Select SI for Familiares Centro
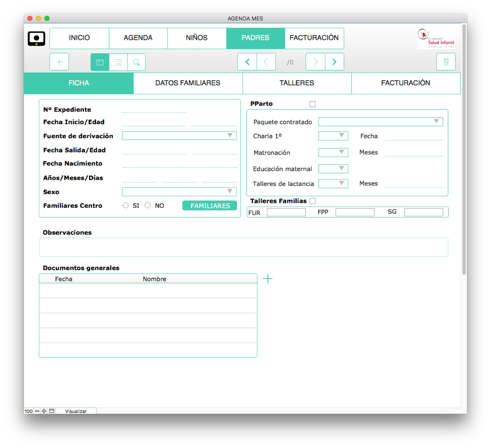Viewport: 491px width, 448px height. [126, 206]
